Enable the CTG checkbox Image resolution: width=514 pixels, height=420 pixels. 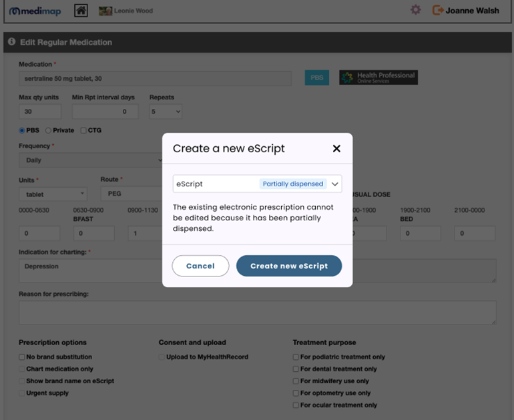[83, 130]
